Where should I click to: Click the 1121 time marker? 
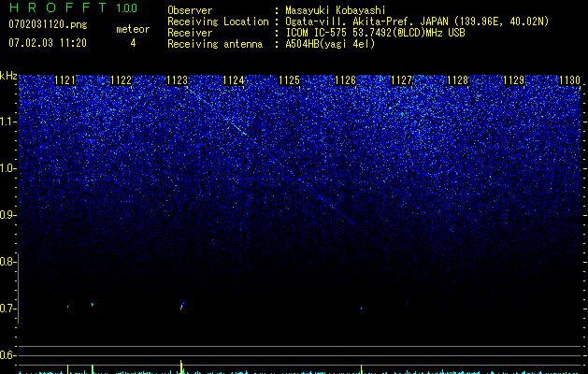pyautogui.click(x=65, y=80)
